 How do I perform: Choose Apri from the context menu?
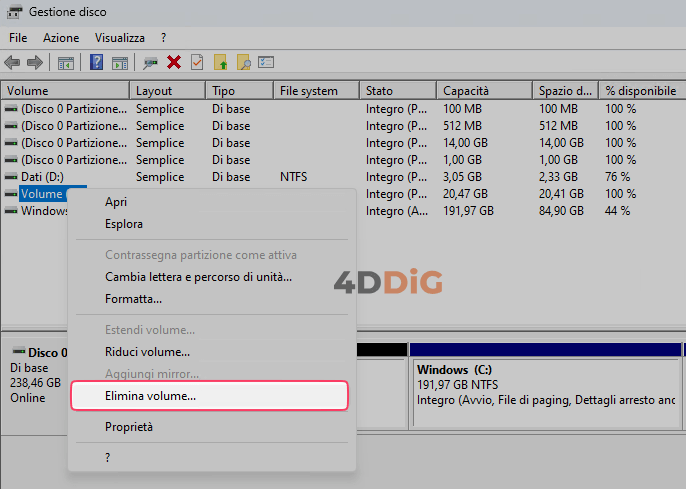click(x=212, y=202)
